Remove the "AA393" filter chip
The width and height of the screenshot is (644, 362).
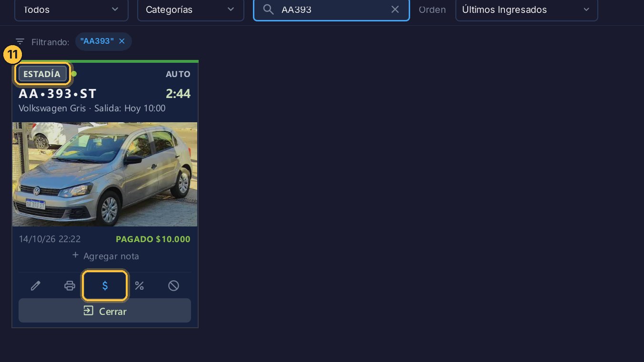121,41
